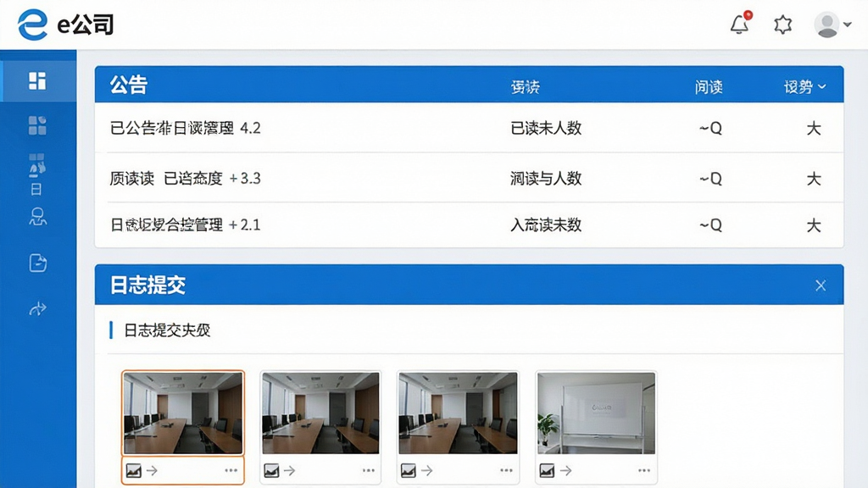Screen dimensions: 868x488
Task: Click the e公司 logo
Action: pos(66,25)
